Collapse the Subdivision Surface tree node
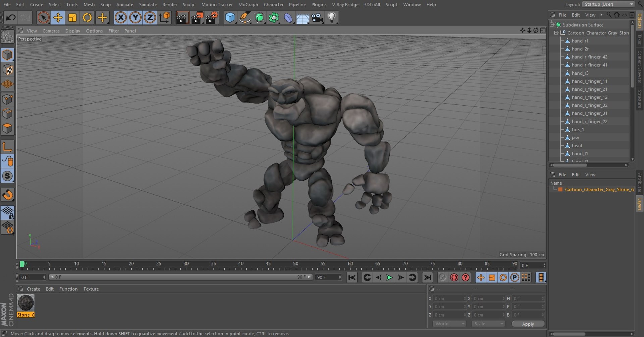This screenshot has width=644, height=337. pyautogui.click(x=552, y=25)
